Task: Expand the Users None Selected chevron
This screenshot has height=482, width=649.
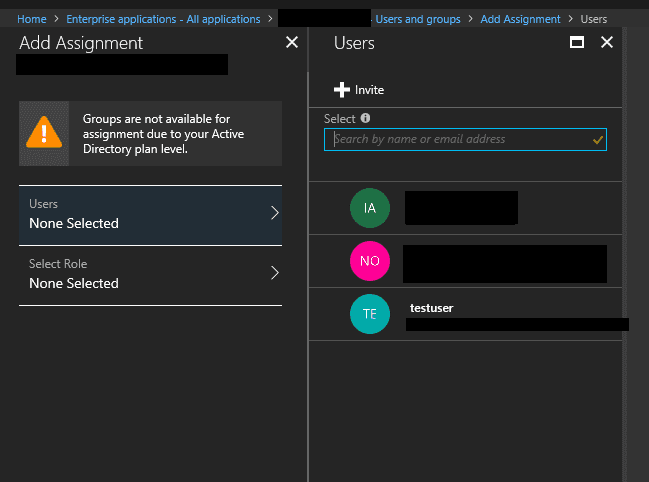Action: pyautogui.click(x=274, y=213)
